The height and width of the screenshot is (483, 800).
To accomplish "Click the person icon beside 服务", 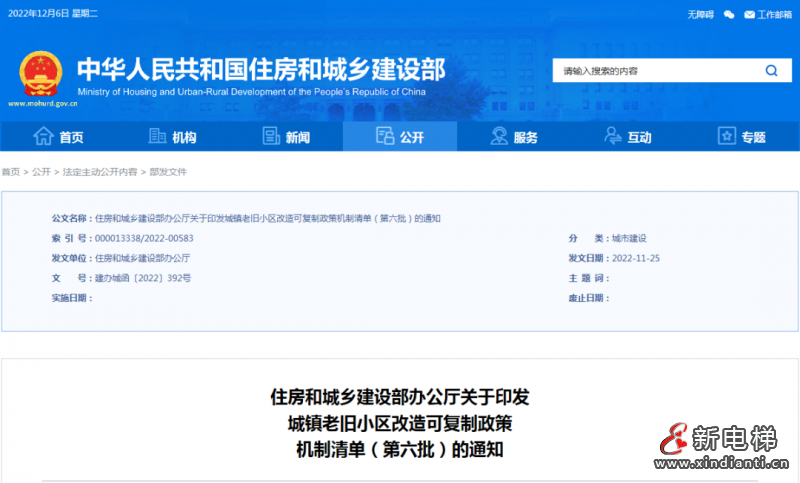I will point(499,137).
